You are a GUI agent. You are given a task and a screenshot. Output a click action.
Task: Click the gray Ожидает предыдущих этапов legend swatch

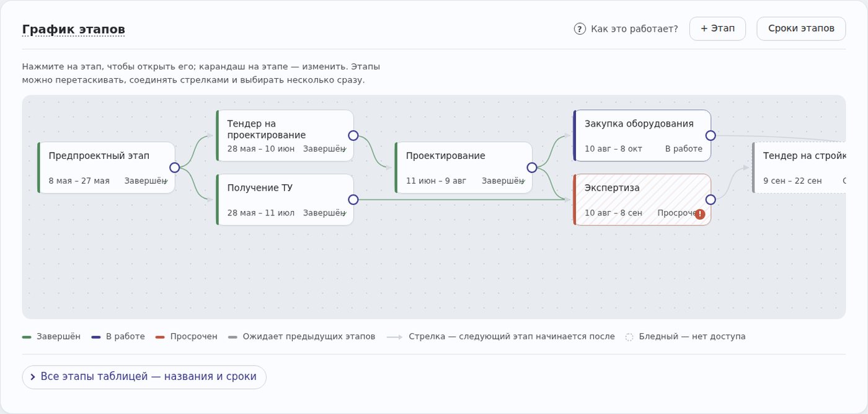pos(232,337)
